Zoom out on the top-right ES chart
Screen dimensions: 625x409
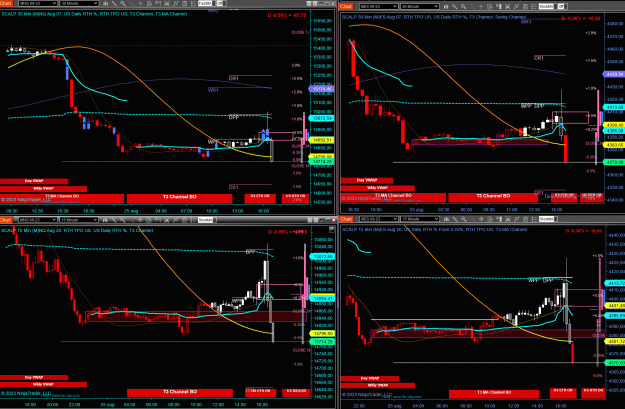pos(472,6)
